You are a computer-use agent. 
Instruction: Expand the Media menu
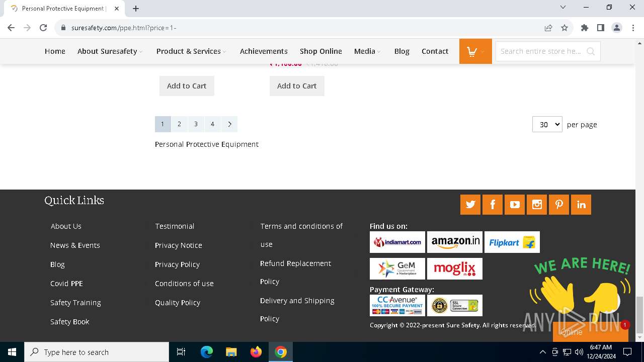tap(367, 51)
